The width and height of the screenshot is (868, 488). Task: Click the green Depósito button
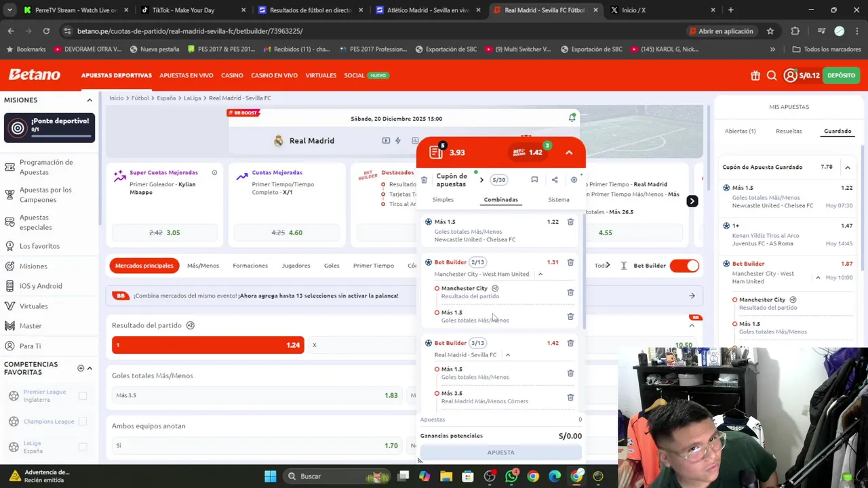click(841, 75)
